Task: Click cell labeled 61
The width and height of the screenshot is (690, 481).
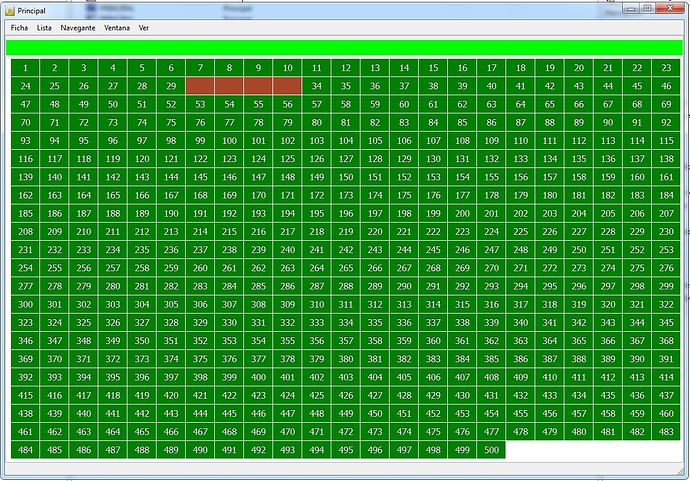Action: [x=433, y=104]
